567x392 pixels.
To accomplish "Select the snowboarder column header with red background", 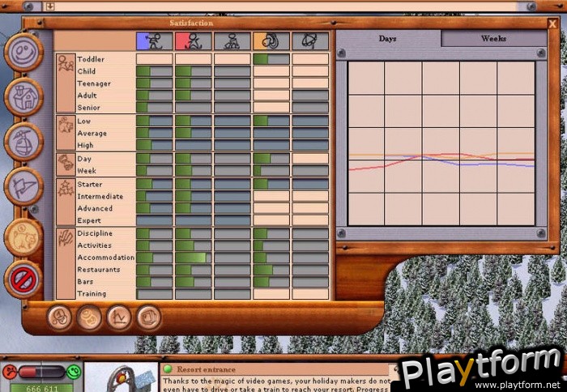I will tap(194, 41).
